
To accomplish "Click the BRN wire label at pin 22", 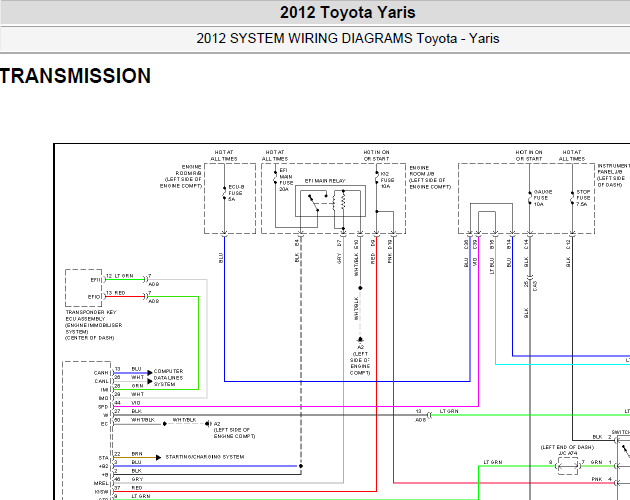I will 137,454.
